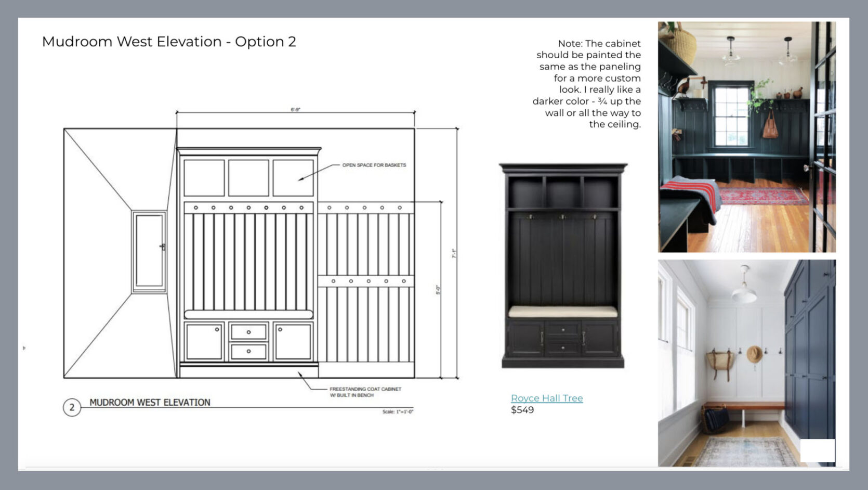Viewport: 868px width, 490px height.
Task: Click the door in the elevation drawing
Action: [x=149, y=251]
